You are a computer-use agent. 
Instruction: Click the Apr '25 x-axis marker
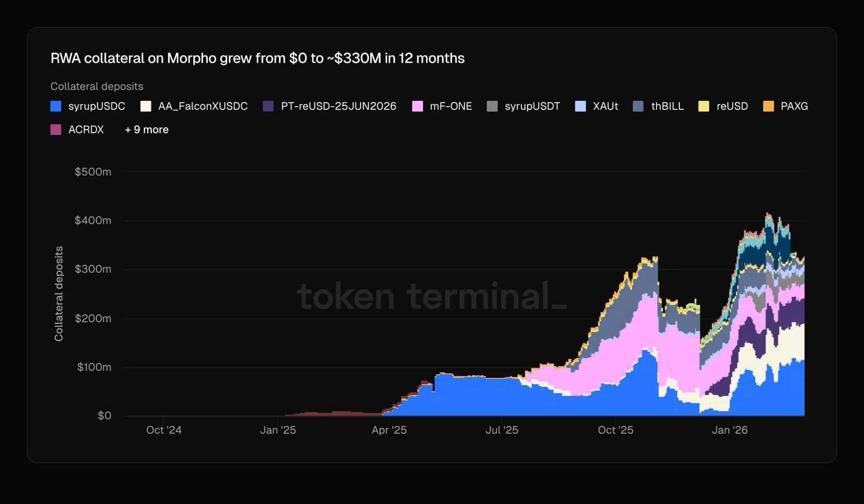(x=389, y=430)
